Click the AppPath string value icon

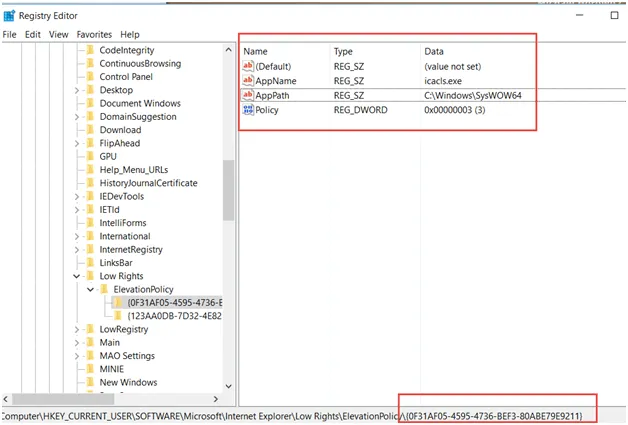248,95
